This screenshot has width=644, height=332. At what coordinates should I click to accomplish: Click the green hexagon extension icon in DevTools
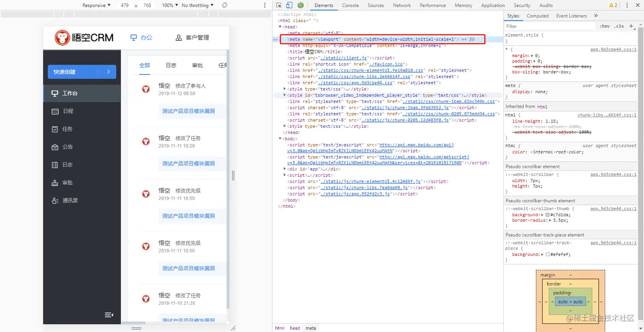pos(301,5)
